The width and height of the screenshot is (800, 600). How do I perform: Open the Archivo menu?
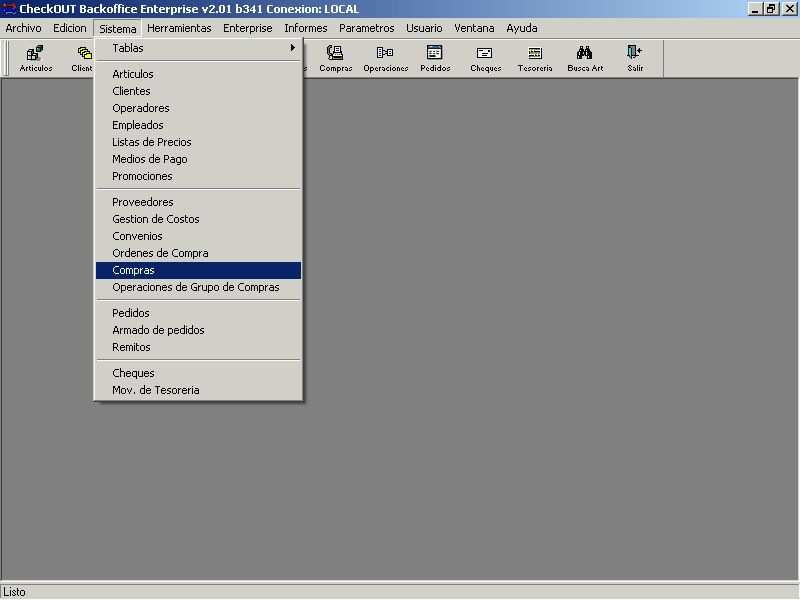click(23, 28)
